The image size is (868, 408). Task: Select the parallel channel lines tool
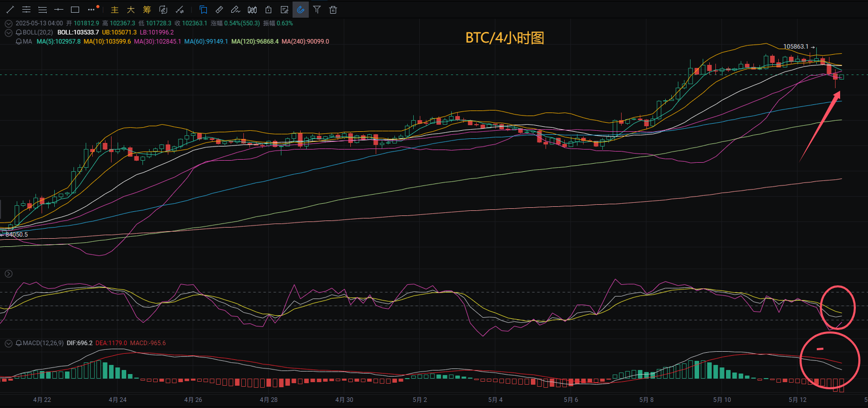(x=26, y=10)
